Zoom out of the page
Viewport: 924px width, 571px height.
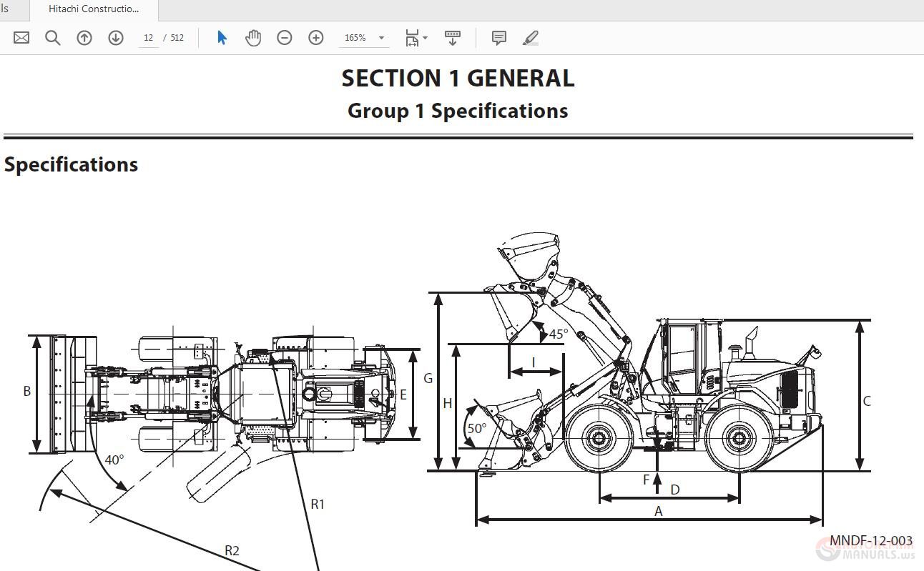pyautogui.click(x=284, y=37)
